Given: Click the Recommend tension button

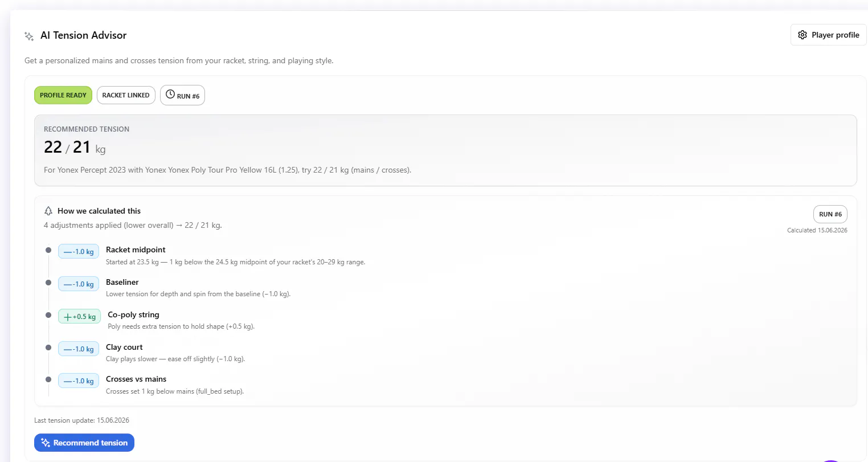Looking at the screenshot, I should tap(84, 443).
